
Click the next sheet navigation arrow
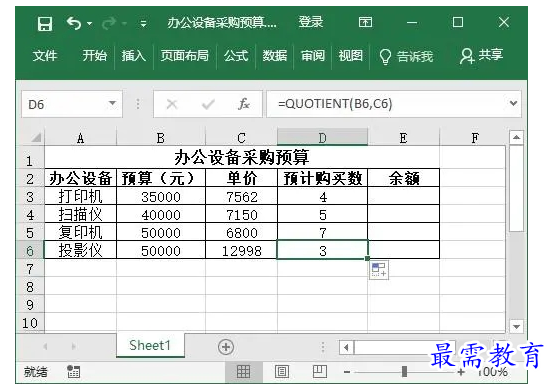point(73,347)
